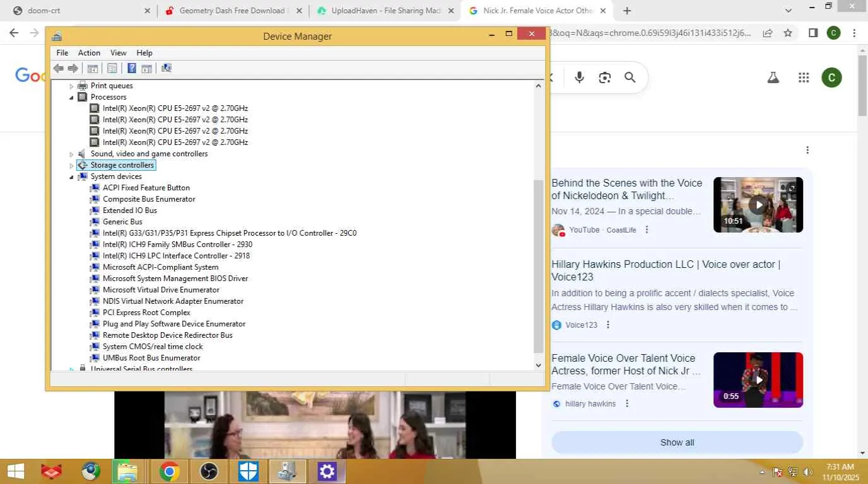
Task: Click the Chrome back navigation arrow
Action: tap(15, 33)
